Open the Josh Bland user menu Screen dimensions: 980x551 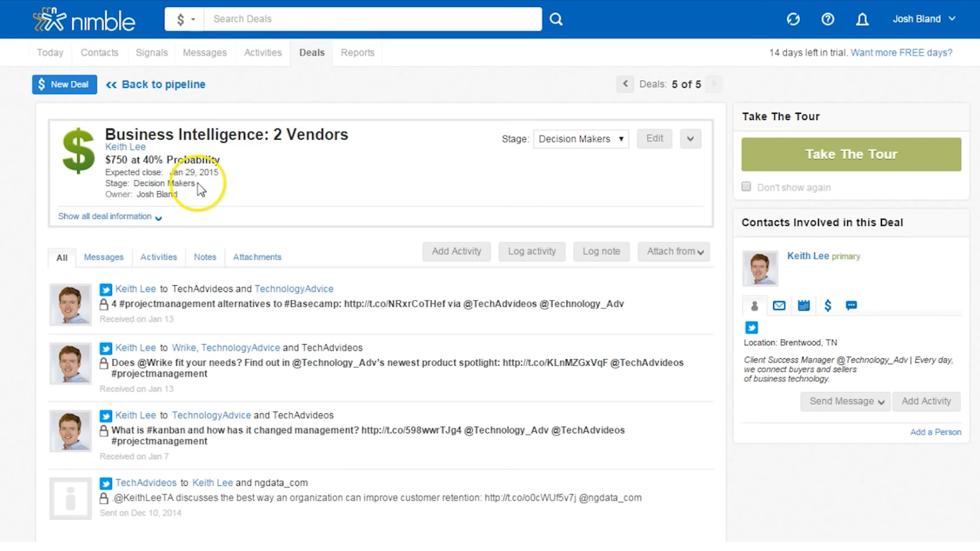tap(924, 19)
